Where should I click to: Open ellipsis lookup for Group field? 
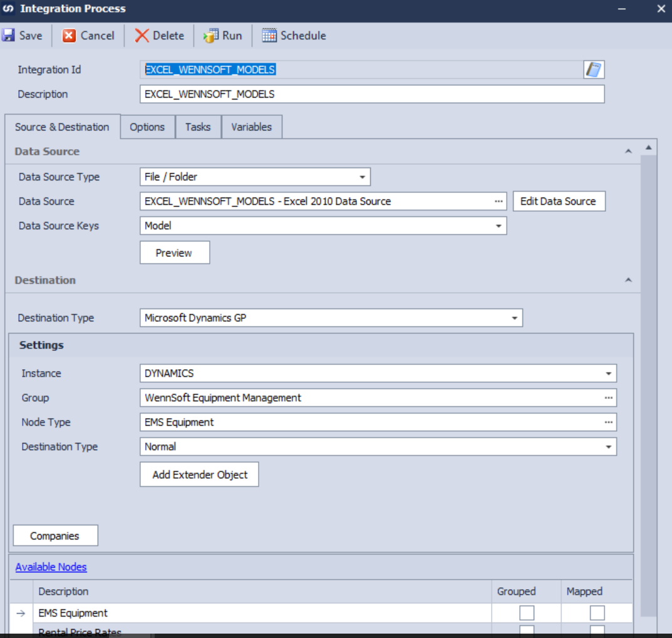pyautogui.click(x=608, y=398)
